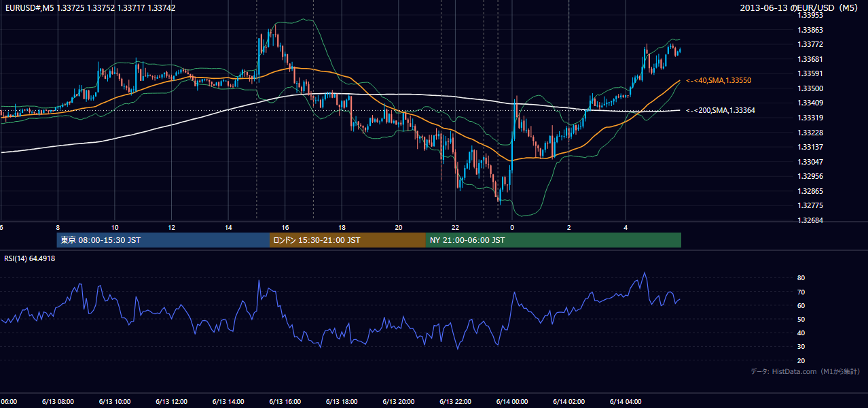
Task: Click the EURUSD#,M5 OHLC header text
Action: [x=90, y=7]
